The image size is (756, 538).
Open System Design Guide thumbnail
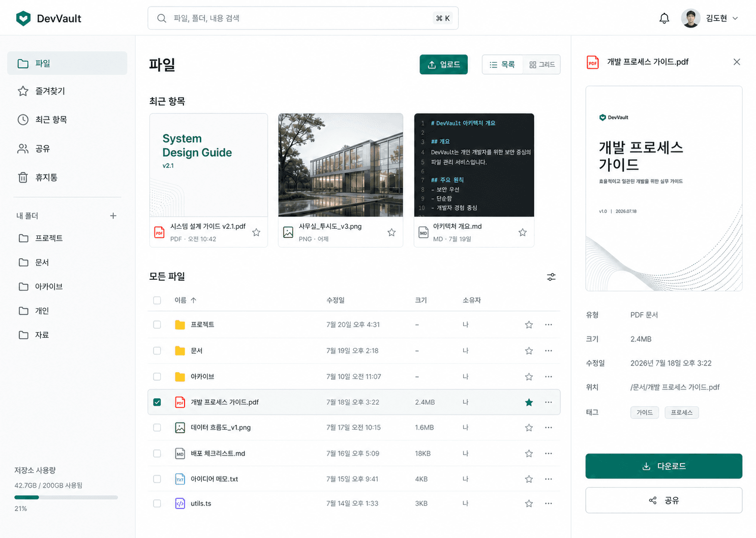[x=208, y=165]
